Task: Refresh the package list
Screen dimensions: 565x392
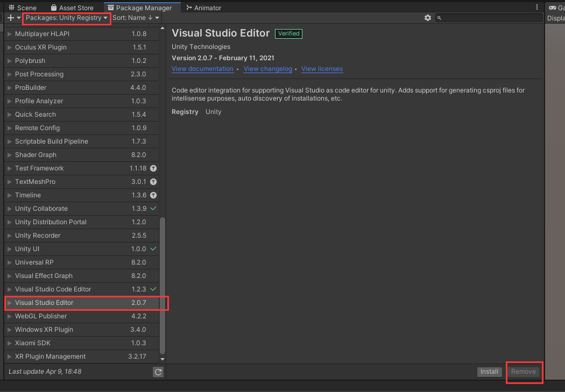Action: (x=158, y=372)
